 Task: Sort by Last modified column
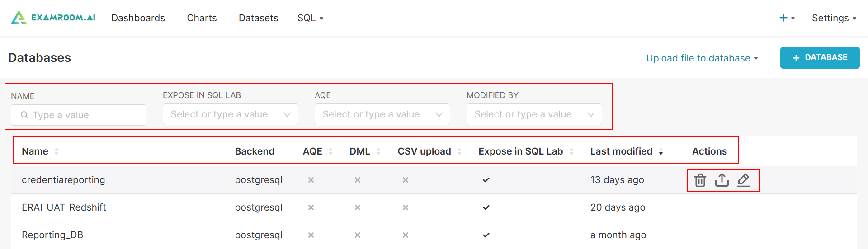pos(661,151)
